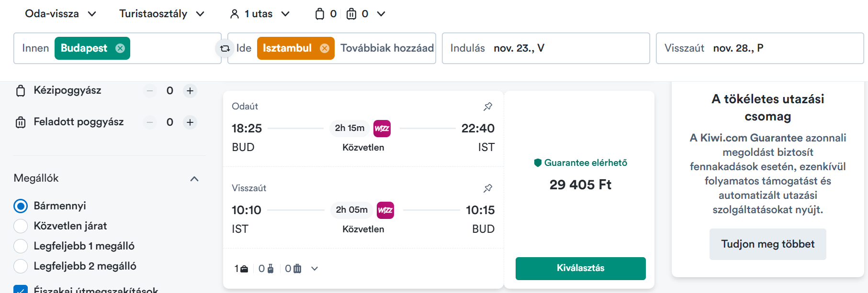
Task: Swap origin and destination with arrows icon
Action: coord(225,48)
